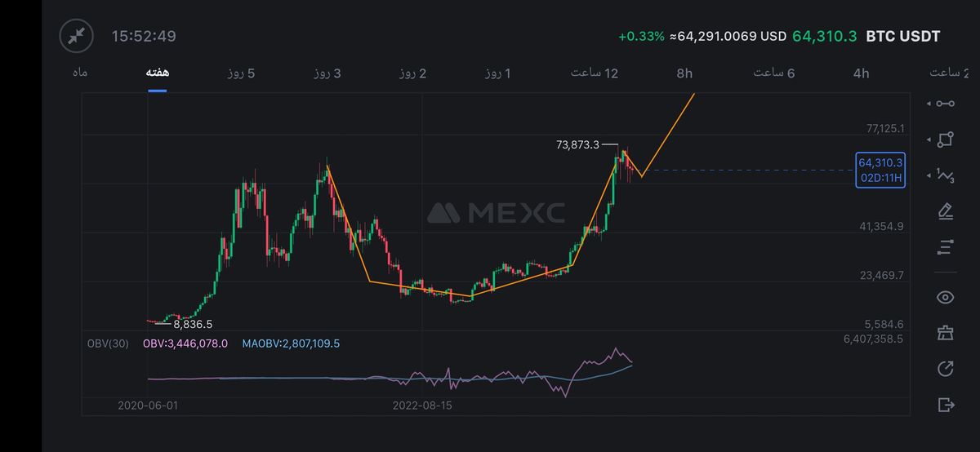Click the ≈64,291.0069 USD value

(x=728, y=37)
